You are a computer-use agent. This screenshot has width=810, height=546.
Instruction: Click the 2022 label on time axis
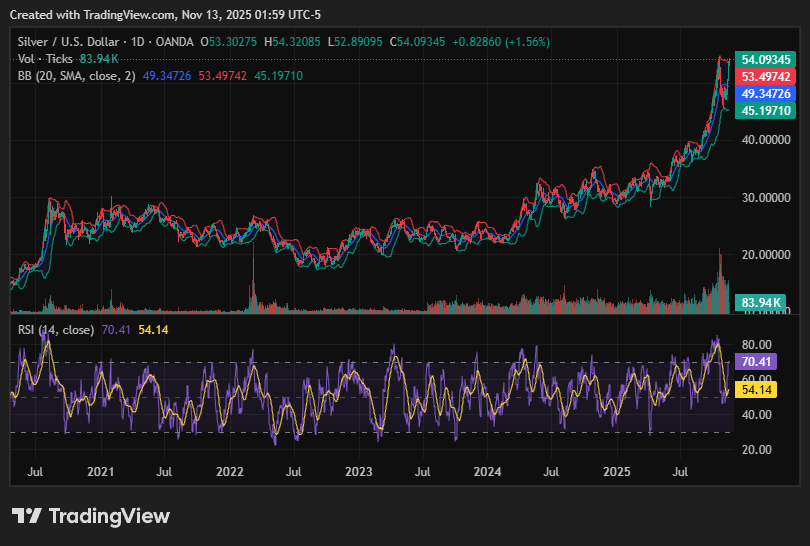tap(229, 470)
